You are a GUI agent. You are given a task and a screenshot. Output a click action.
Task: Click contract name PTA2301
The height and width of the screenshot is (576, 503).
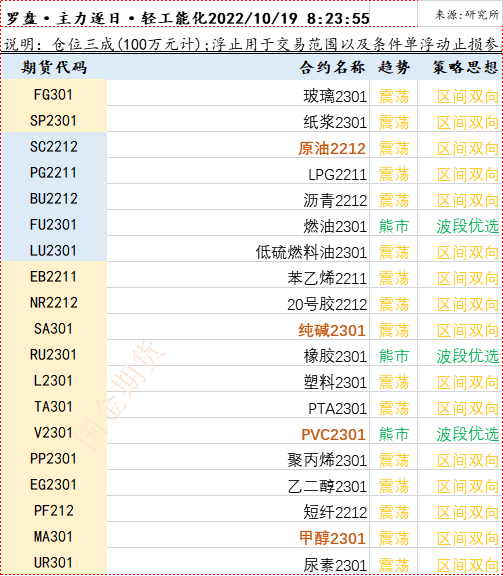[x=337, y=408]
